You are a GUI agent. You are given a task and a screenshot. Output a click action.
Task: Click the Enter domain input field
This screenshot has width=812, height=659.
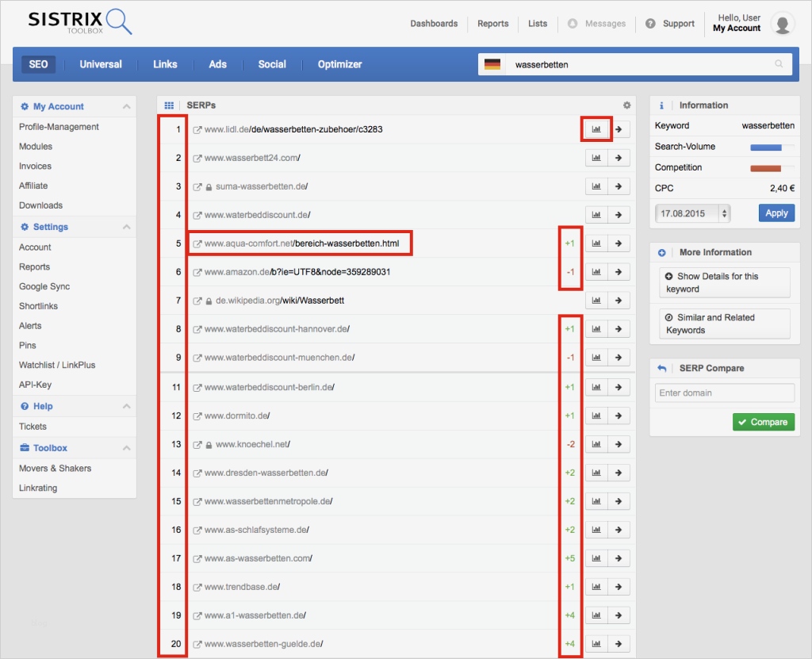point(725,393)
